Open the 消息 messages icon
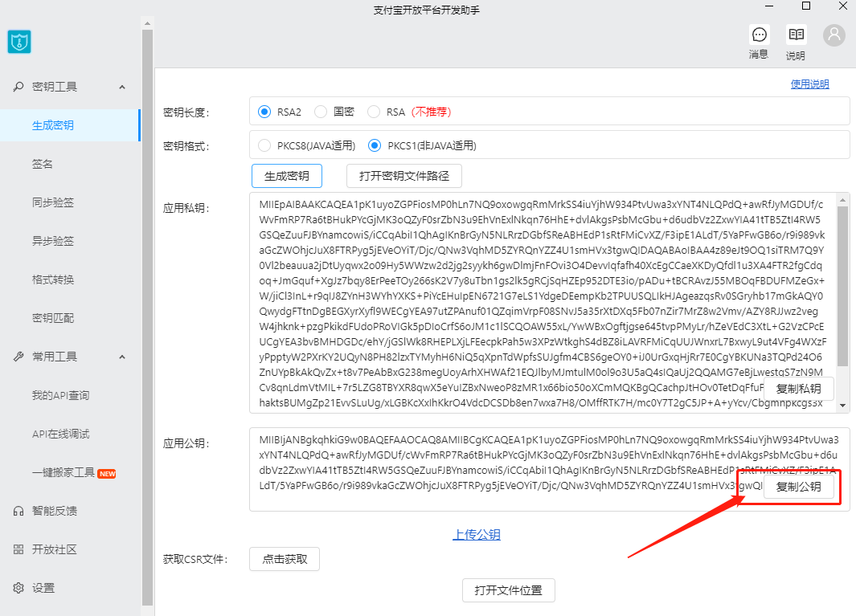856x616 pixels. (759, 35)
